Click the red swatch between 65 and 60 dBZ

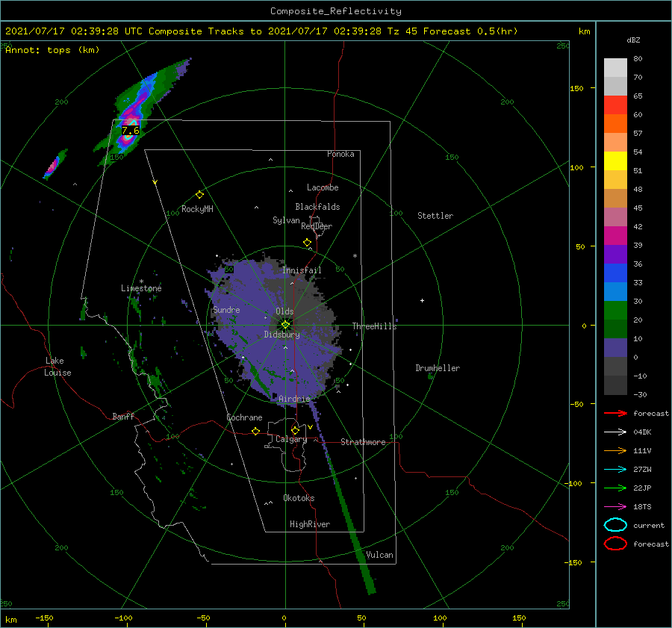(x=615, y=105)
